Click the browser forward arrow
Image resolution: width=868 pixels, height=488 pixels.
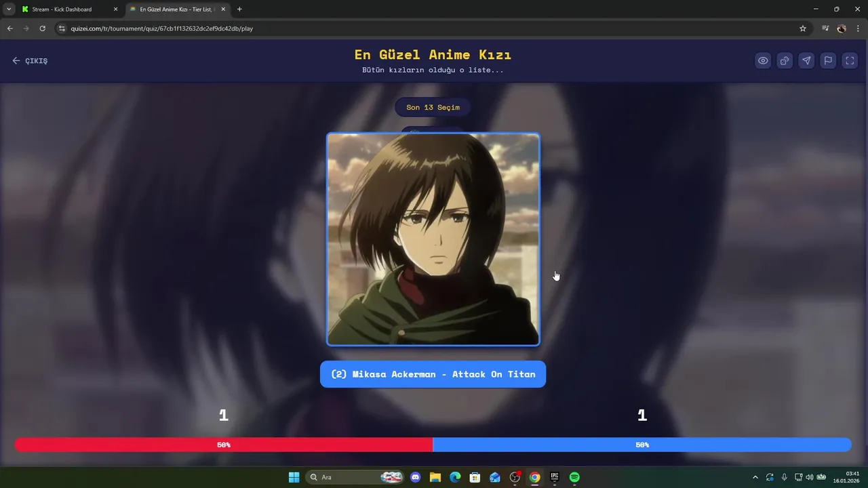(26, 28)
